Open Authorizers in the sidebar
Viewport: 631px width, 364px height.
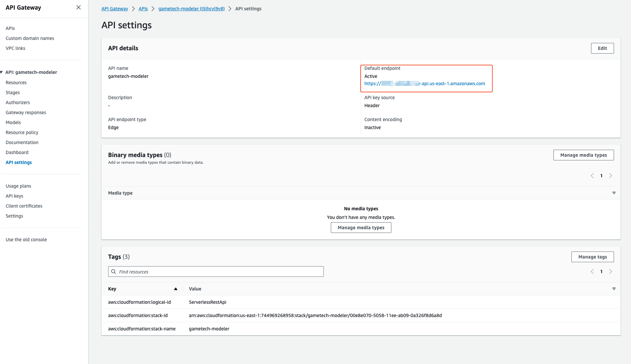(18, 102)
